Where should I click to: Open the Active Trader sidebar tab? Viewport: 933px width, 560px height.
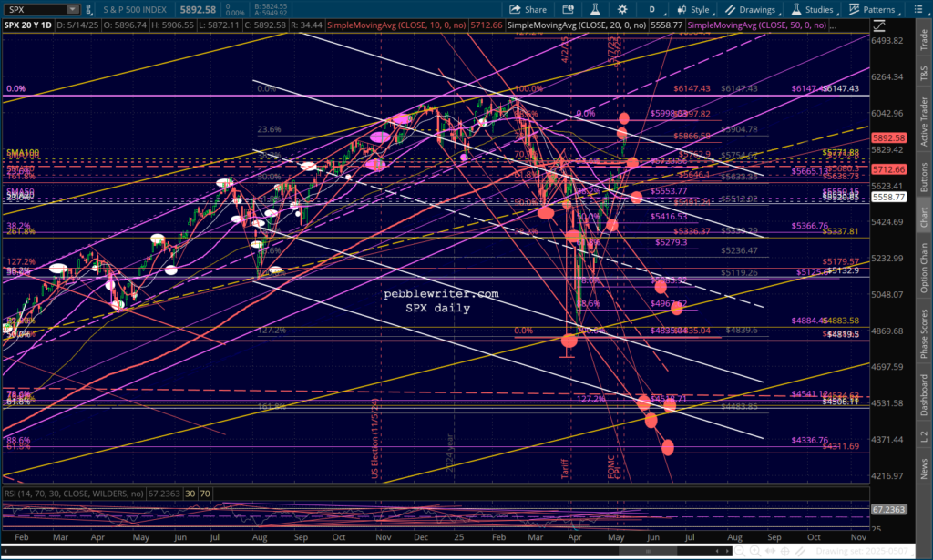pyautogui.click(x=923, y=120)
